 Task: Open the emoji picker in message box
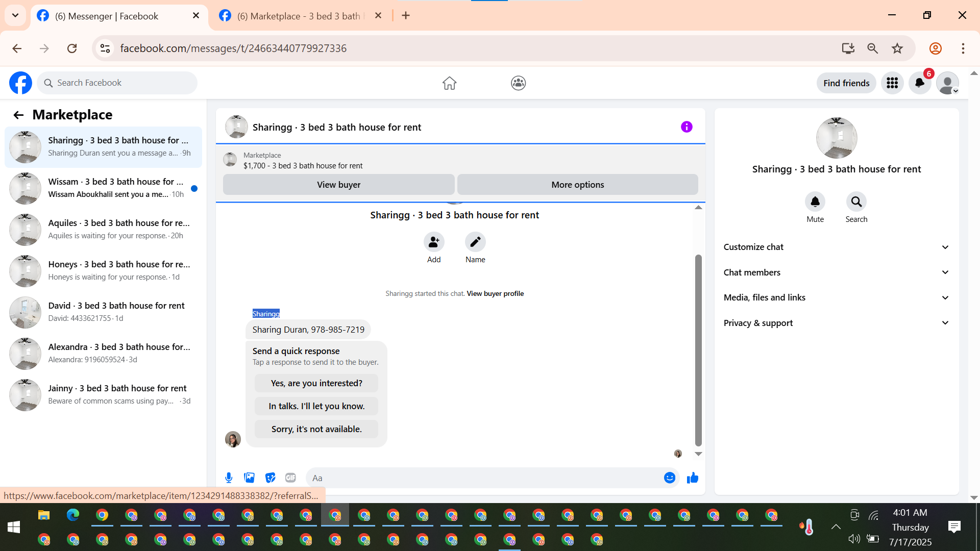669,478
